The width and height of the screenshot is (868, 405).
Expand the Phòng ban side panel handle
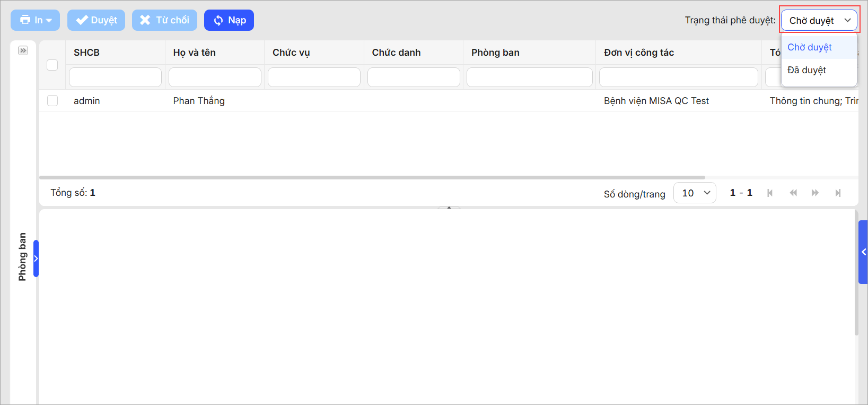[36, 258]
